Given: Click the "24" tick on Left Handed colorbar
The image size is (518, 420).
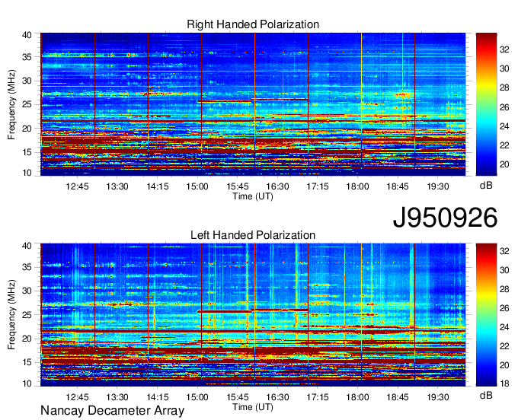Looking at the screenshot, I should [504, 327].
